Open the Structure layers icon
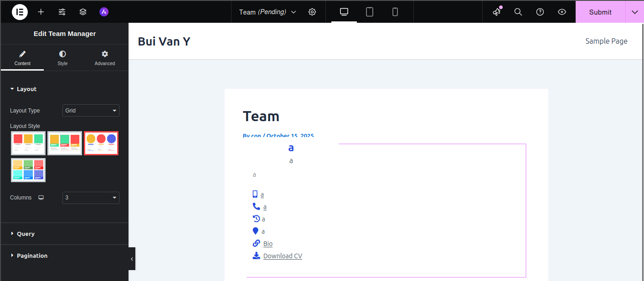 point(83,12)
